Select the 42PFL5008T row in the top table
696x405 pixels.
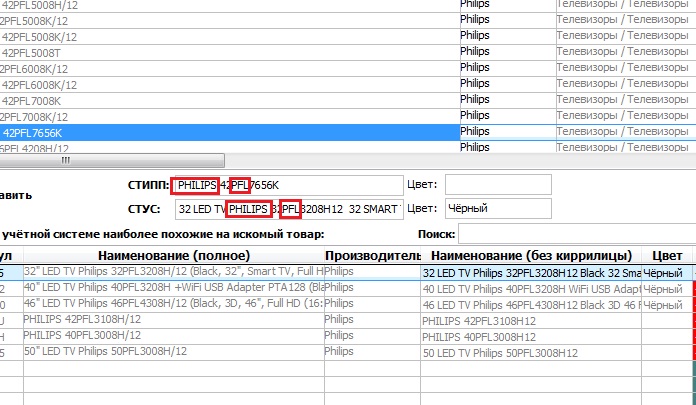coord(230,53)
